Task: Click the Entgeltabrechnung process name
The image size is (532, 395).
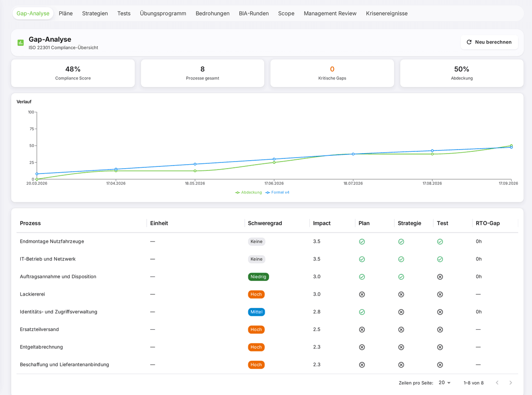Action: coord(41,347)
